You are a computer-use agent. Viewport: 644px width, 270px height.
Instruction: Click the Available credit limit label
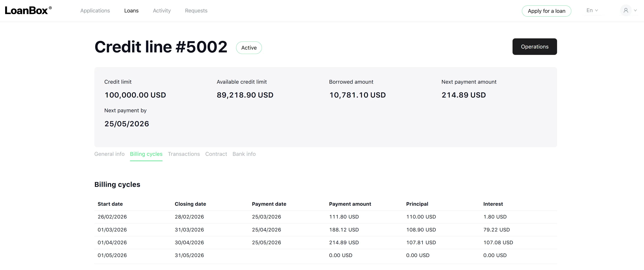242,82
